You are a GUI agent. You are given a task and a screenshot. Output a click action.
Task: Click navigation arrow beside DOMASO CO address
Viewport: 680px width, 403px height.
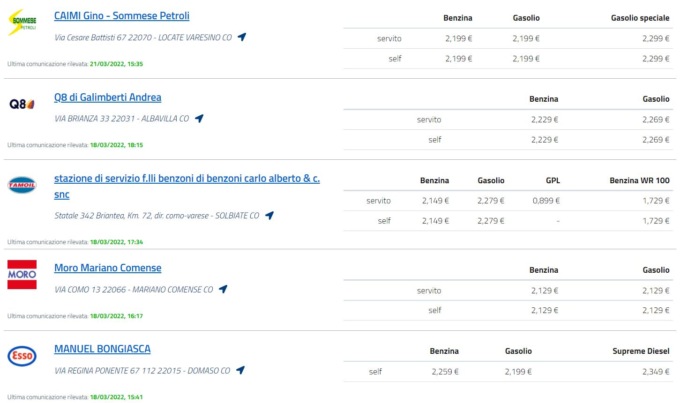pyautogui.click(x=240, y=370)
